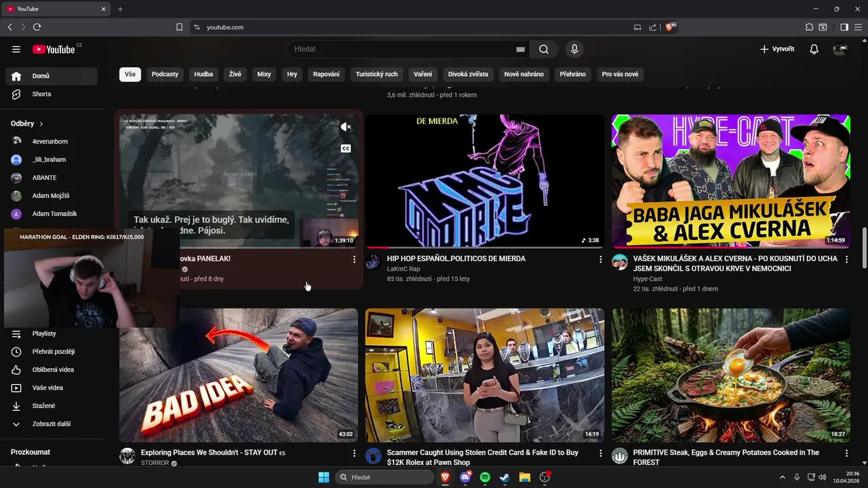Expand the Odběry subscriptions section
Screen dimensions: 868x488
[x=27, y=123]
